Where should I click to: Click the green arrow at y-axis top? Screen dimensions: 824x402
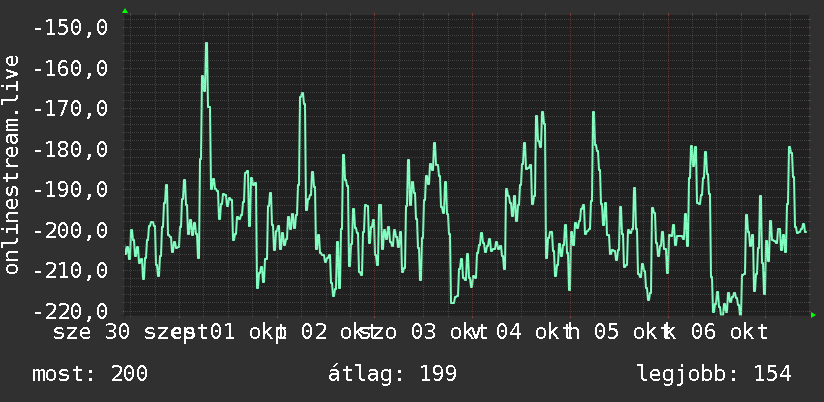[x=125, y=11]
